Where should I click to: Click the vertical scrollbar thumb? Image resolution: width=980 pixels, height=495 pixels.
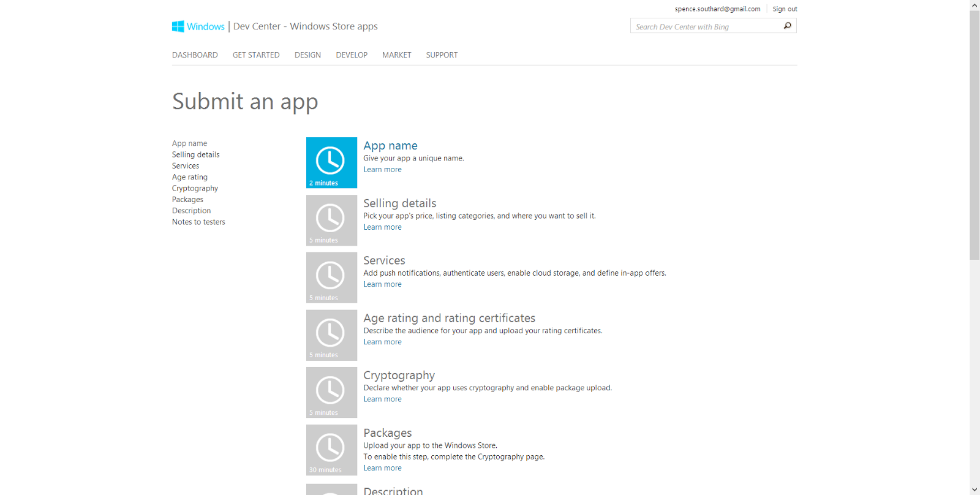pos(974,135)
